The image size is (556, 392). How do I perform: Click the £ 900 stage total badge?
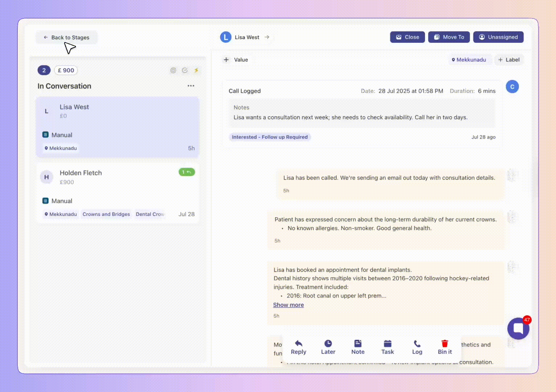[x=66, y=70]
